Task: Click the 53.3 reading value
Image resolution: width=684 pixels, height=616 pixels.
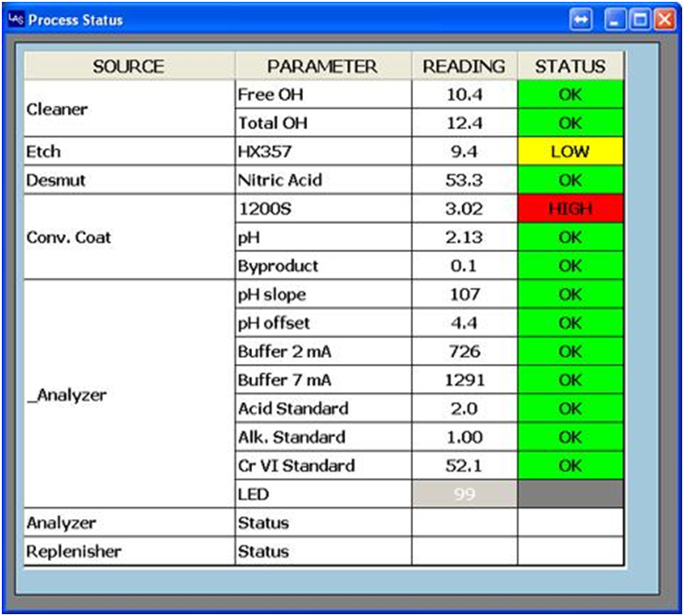Action: 464,180
